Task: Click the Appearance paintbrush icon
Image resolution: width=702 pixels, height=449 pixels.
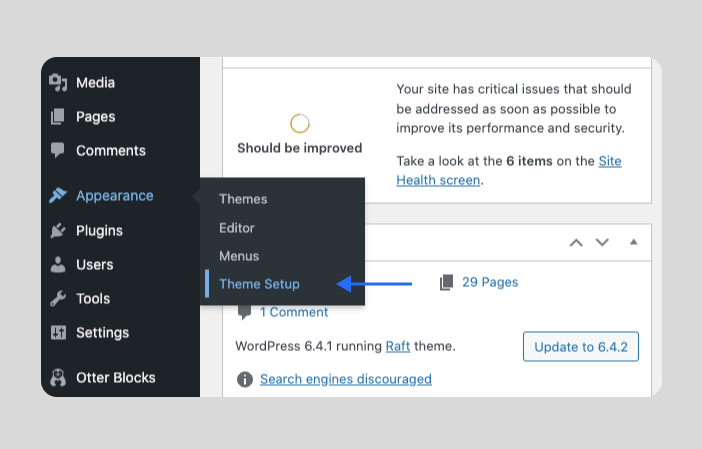Action: pos(58,196)
